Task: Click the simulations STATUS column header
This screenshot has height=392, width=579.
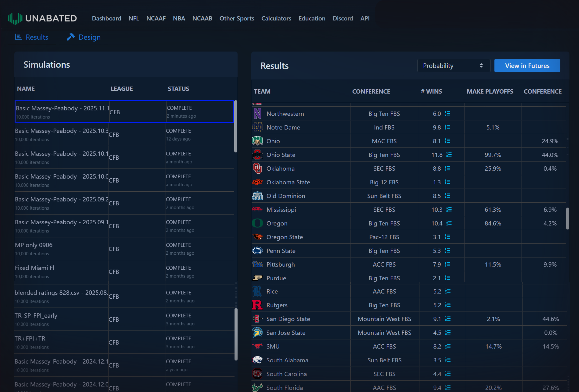Action: pos(178,89)
